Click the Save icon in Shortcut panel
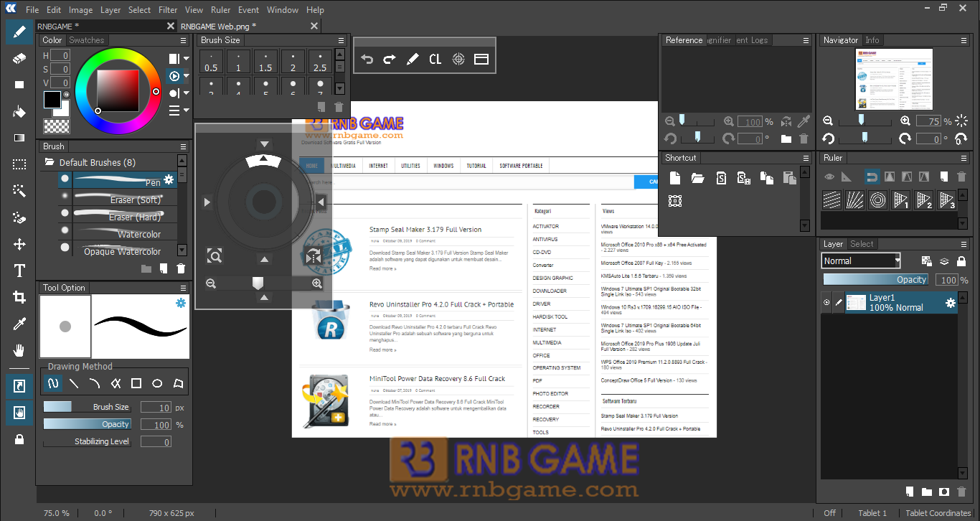The image size is (980, 521). pos(721,178)
